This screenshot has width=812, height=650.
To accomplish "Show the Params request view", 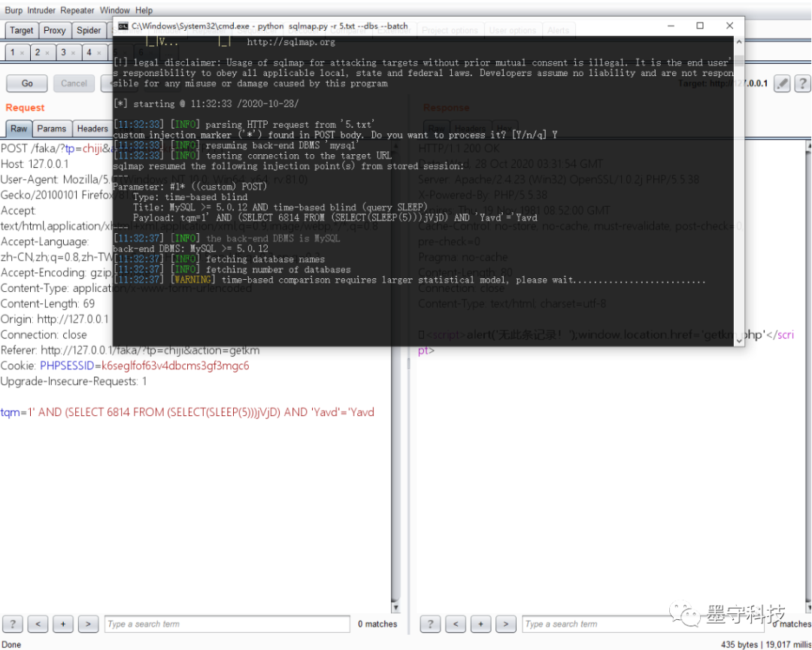I will pos(51,129).
